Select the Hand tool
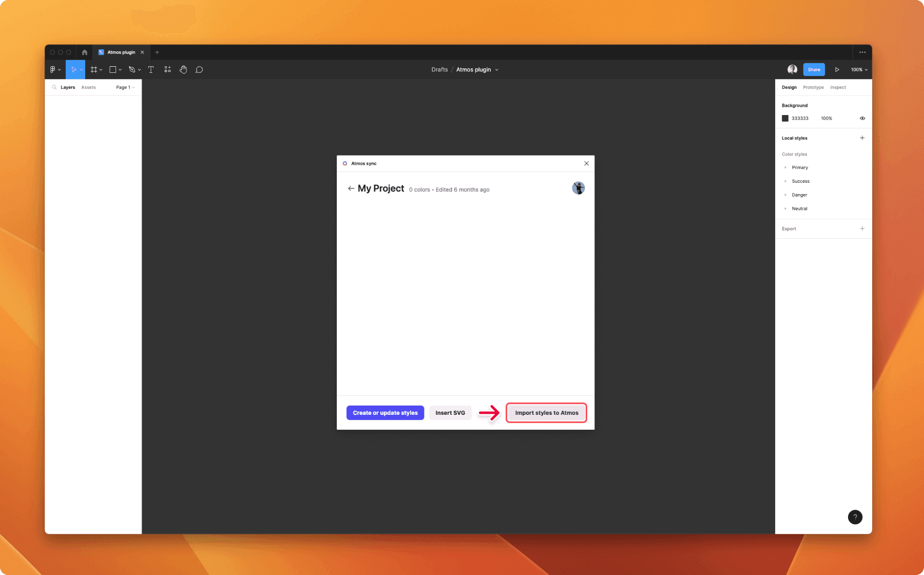The width and height of the screenshot is (924, 575). (x=183, y=69)
